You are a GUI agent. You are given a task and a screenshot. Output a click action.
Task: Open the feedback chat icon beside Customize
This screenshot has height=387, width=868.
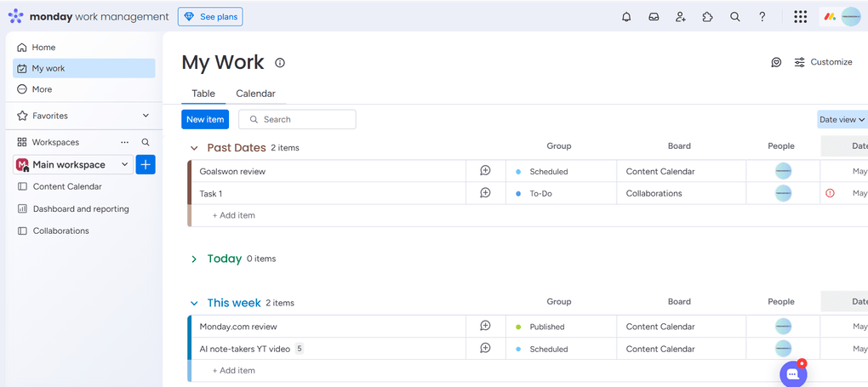tap(776, 62)
